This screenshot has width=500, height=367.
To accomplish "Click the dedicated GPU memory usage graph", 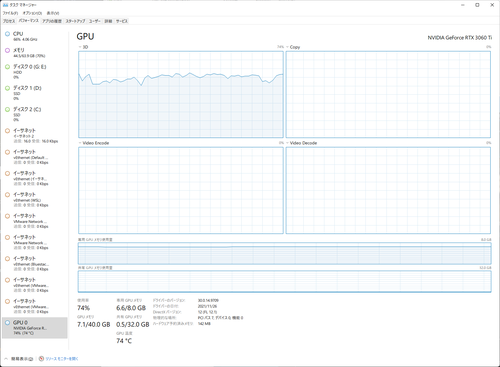I will (284, 254).
